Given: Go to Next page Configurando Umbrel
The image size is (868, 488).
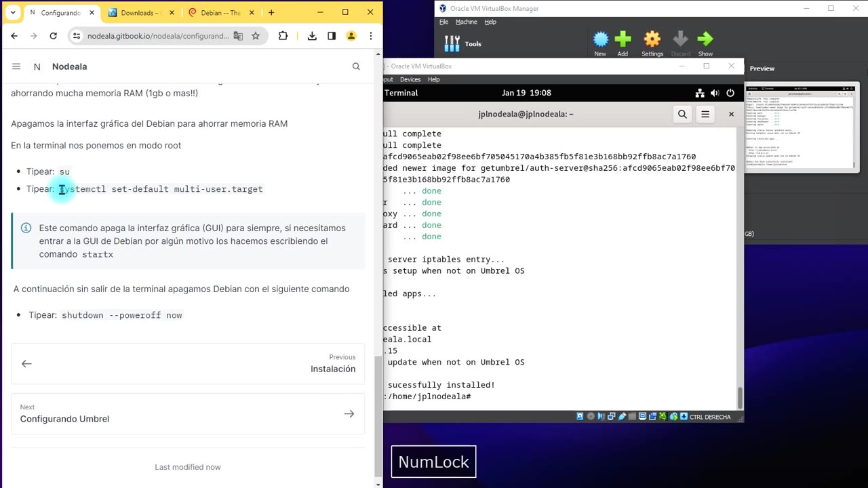Looking at the screenshot, I should pos(188,413).
